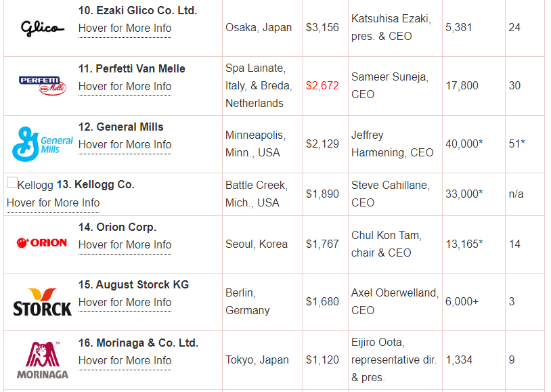Click the red $2,672 sales figure
Image resolution: width=551 pixels, height=392 pixels.
pyautogui.click(x=322, y=86)
